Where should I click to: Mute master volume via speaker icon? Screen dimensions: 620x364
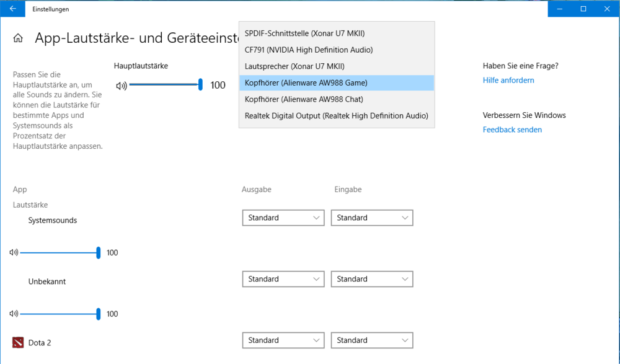121,86
